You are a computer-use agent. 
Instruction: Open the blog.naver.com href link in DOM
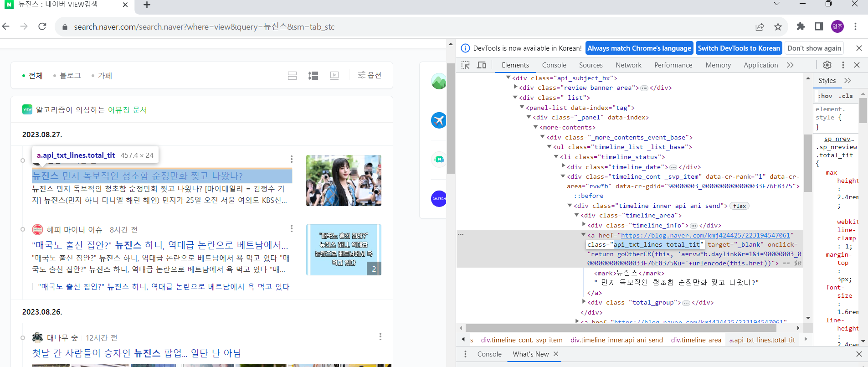click(x=705, y=235)
